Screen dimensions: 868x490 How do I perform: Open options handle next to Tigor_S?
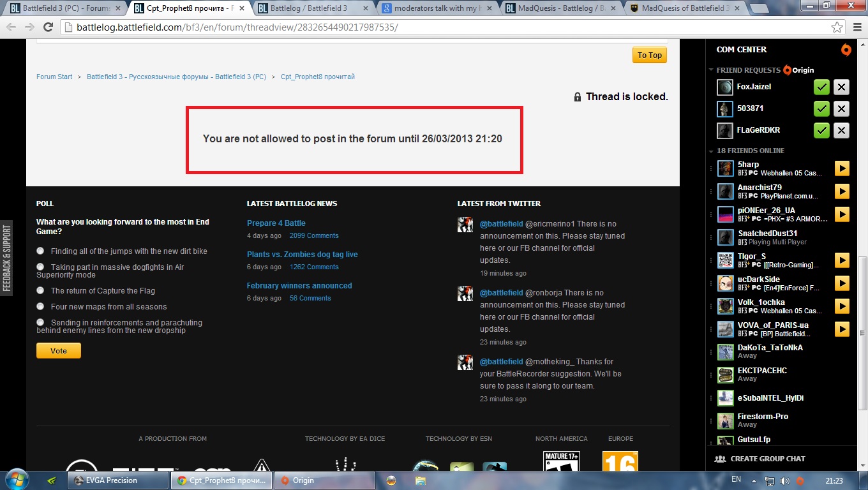[712, 260]
